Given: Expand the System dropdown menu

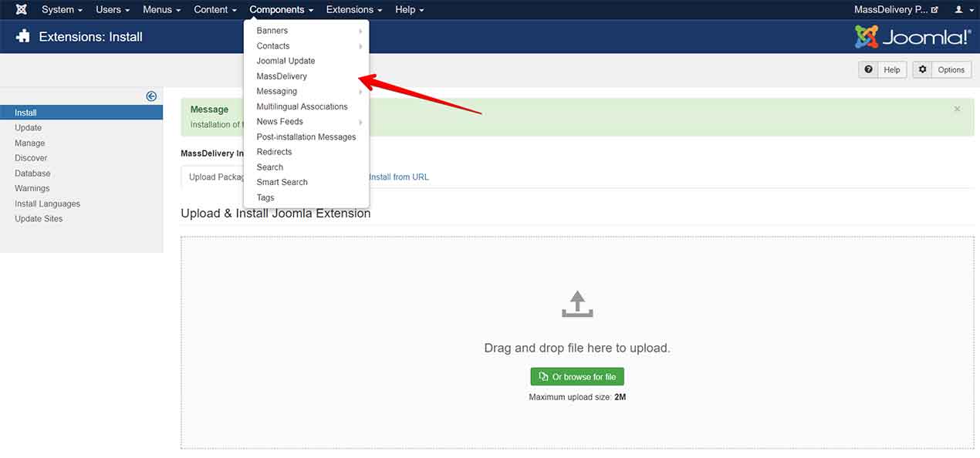Looking at the screenshot, I should (x=62, y=10).
